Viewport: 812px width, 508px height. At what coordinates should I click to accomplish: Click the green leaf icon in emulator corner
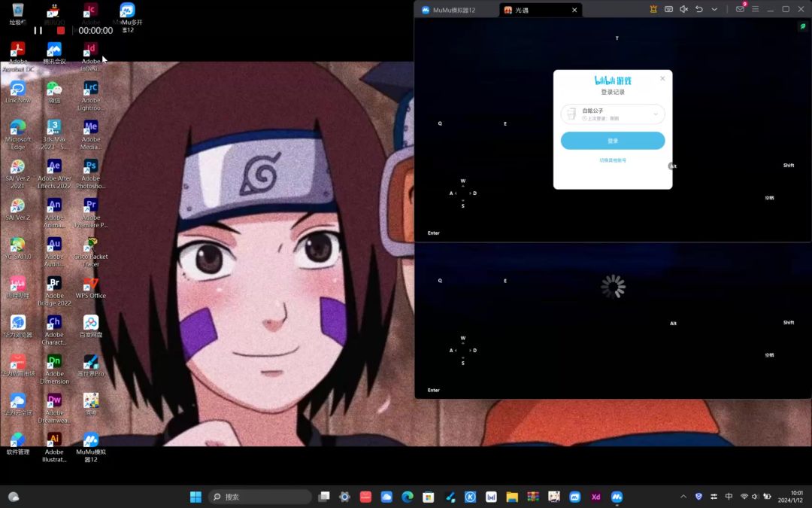point(803,26)
